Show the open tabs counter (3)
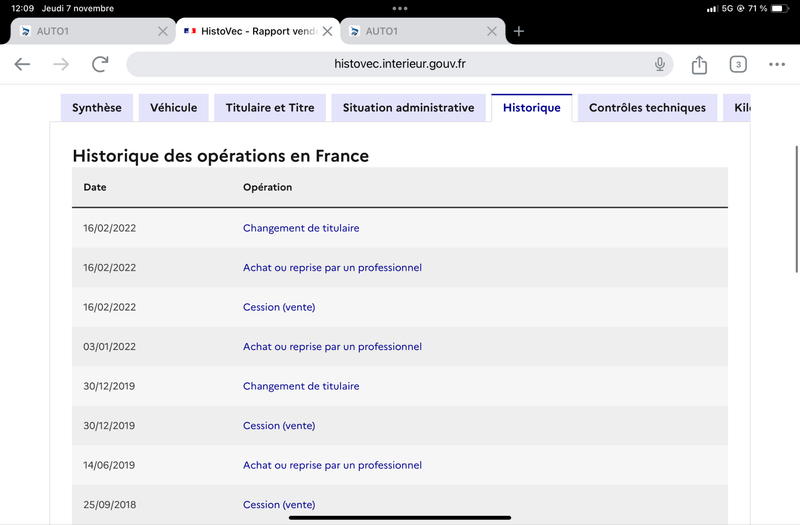This screenshot has height=525, width=800. click(738, 64)
